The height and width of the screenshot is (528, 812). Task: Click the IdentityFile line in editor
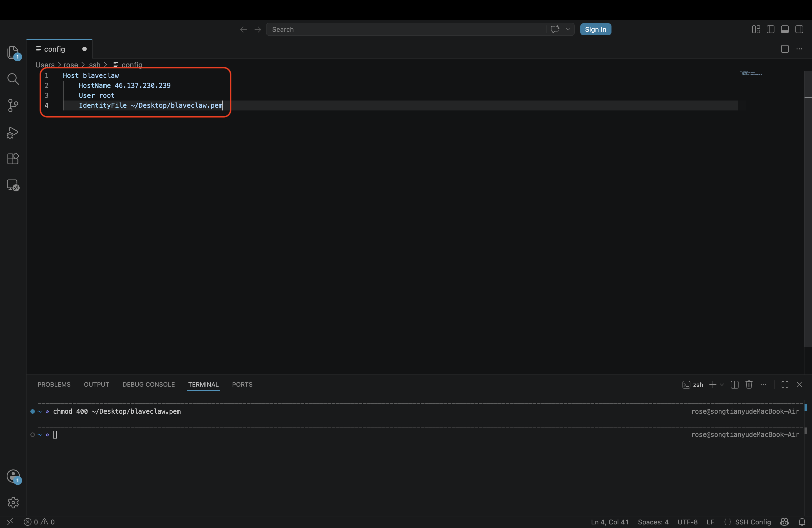151,105
